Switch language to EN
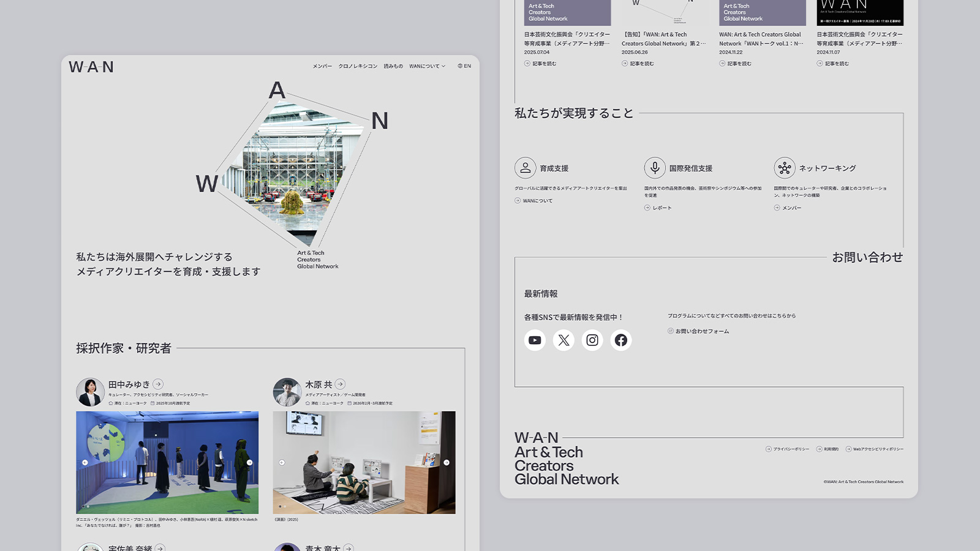Viewport: 980px width, 551px height. pyautogui.click(x=464, y=66)
